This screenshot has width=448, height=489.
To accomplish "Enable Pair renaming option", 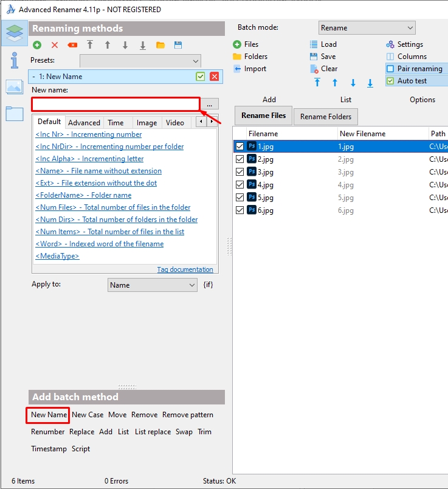I will [x=416, y=69].
